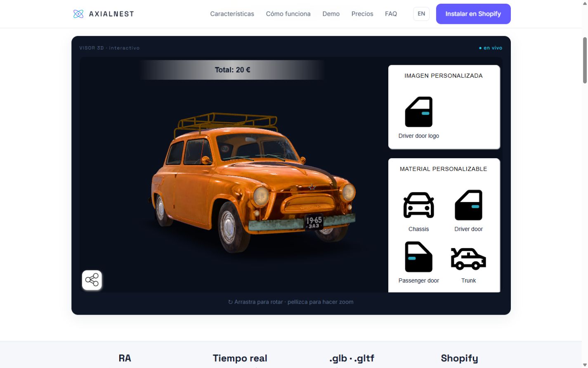588x368 pixels.
Task: Choose the Trunk material icon
Action: pos(468,259)
